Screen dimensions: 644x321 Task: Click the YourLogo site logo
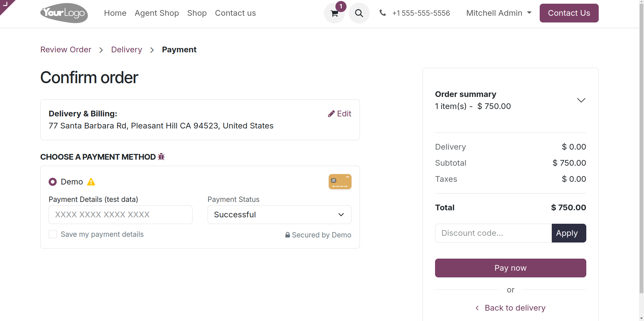tap(64, 13)
